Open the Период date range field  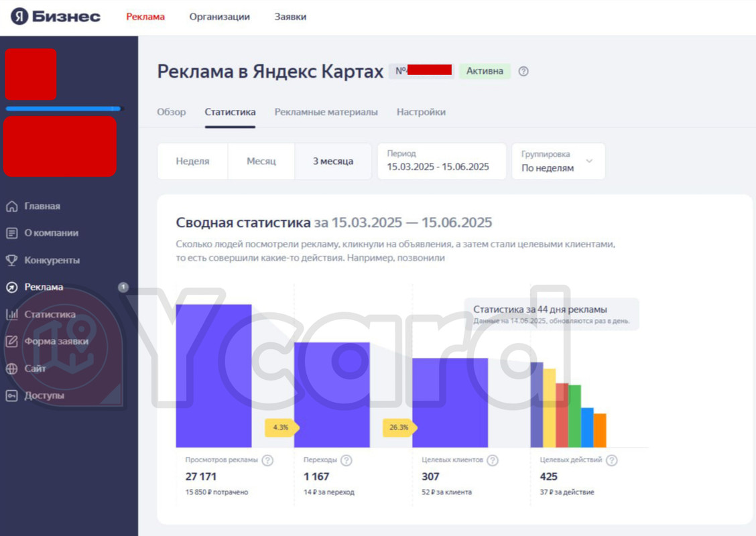[x=442, y=161]
